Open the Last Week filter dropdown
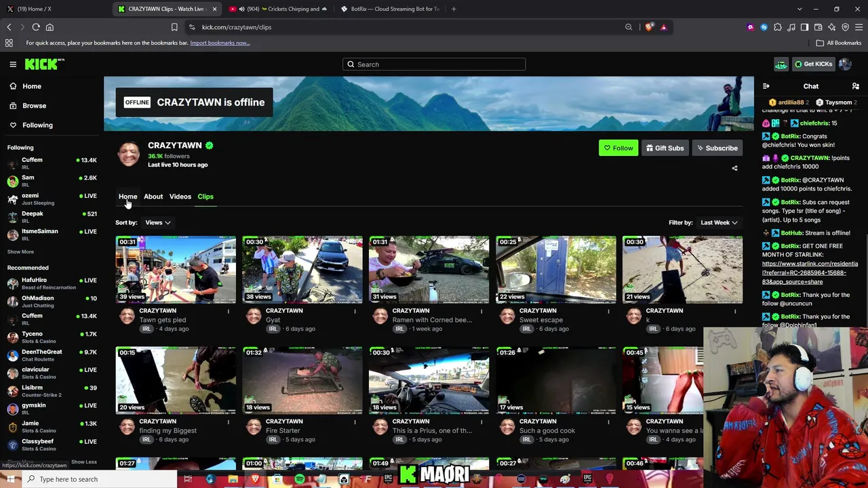The width and height of the screenshot is (868, 488). click(x=719, y=222)
